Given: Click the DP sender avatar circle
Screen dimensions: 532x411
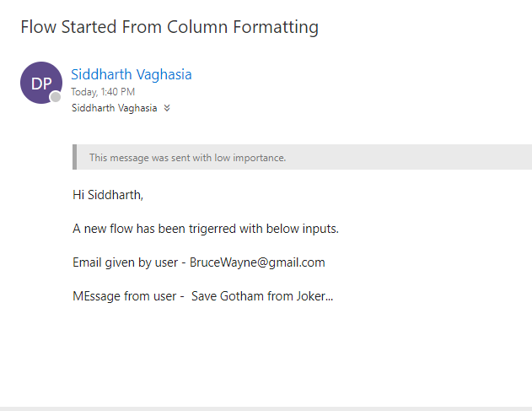Looking at the screenshot, I should 40,83.
